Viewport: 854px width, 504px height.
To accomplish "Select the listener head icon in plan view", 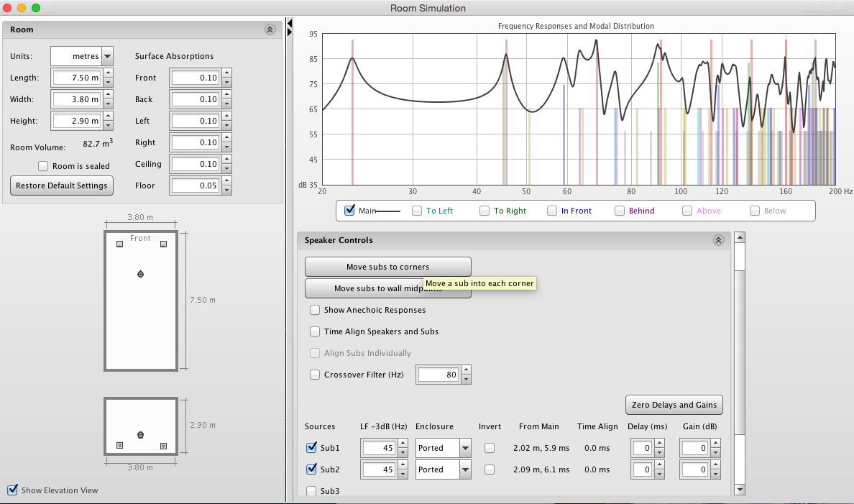I will (x=140, y=274).
